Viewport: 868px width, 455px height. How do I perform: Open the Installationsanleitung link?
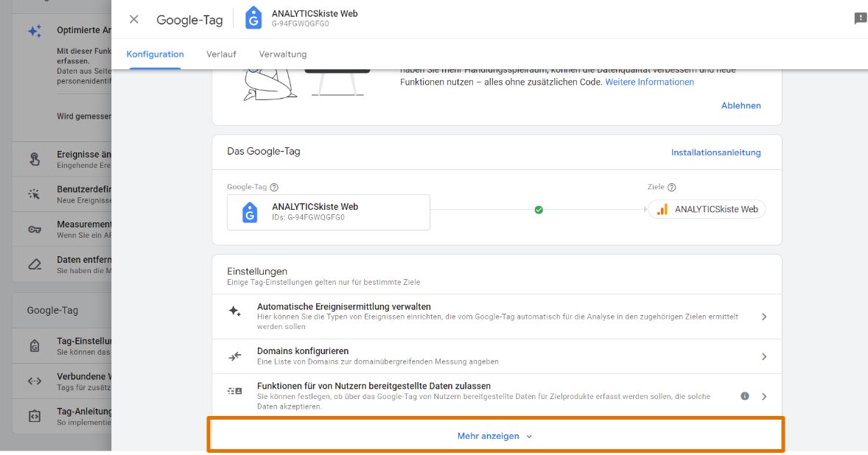[x=715, y=152]
